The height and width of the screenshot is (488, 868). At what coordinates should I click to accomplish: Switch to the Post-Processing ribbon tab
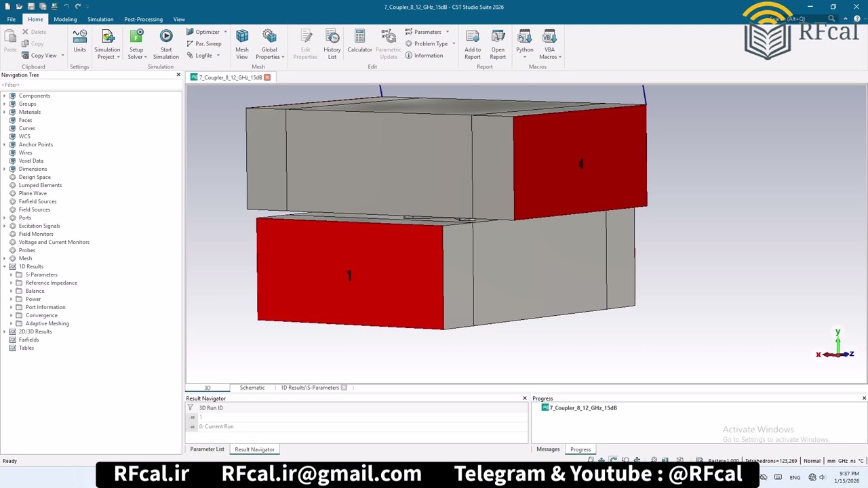pos(143,19)
